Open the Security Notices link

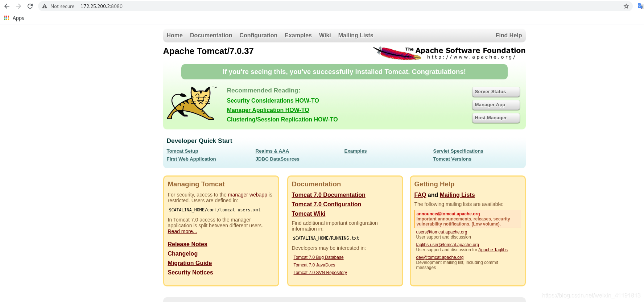pos(190,272)
